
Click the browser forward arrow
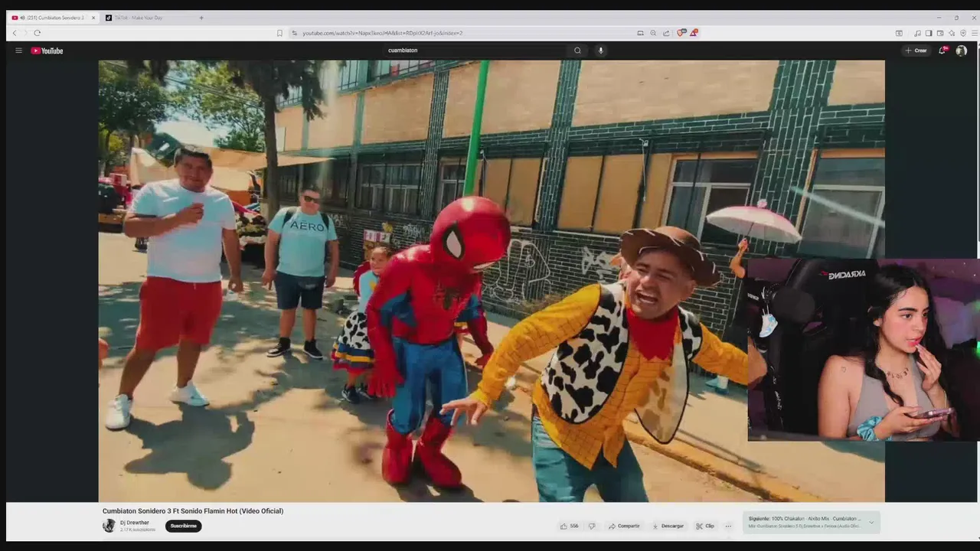[25, 33]
